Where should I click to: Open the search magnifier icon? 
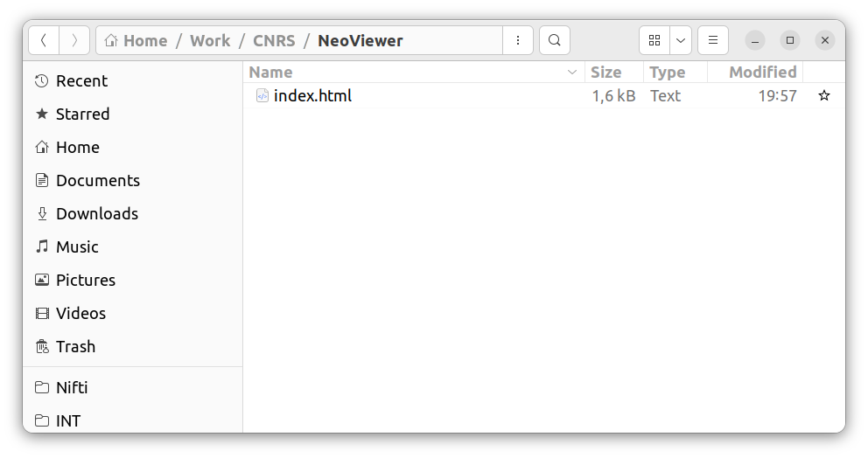pos(555,40)
